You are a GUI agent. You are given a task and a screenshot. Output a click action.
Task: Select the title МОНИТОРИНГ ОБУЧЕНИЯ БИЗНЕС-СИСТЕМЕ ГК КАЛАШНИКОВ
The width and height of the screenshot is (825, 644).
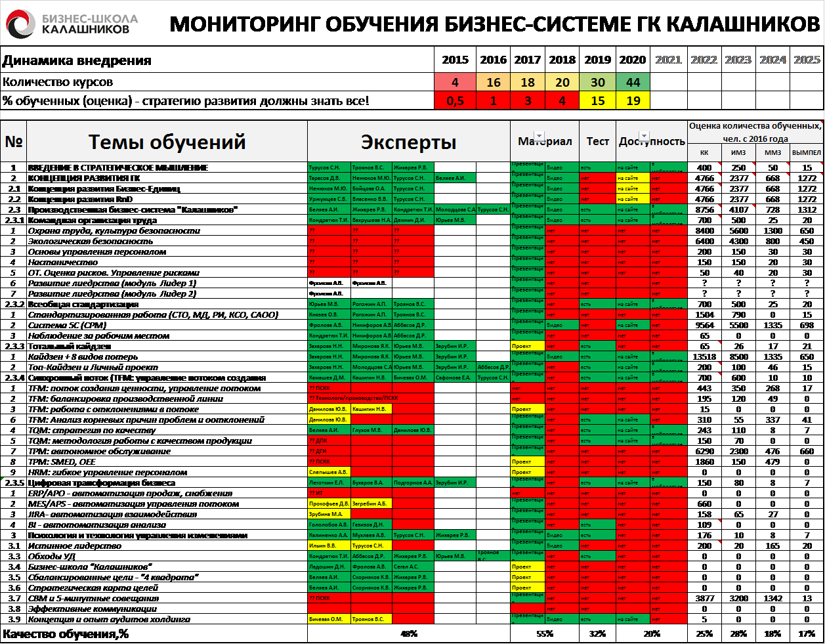pyautogui.click(x=494, y=24)
